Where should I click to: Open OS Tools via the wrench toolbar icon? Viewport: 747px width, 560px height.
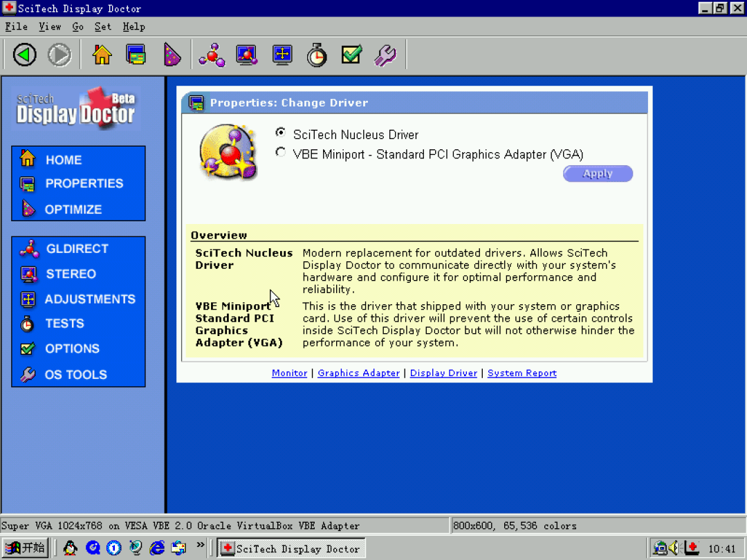[385, 55]
